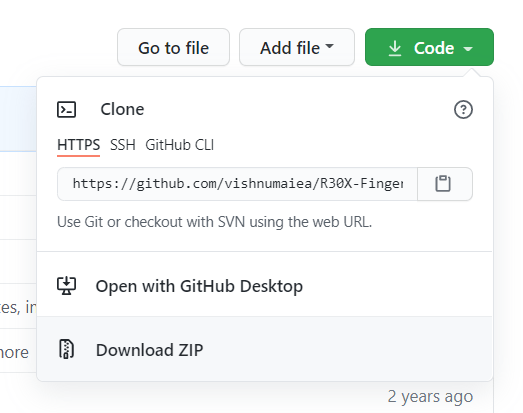This screenshot has height=413, width=523.
Task: Toggle the green Code dropdown button
Action: pyautogui.click(x=429, y=47)
